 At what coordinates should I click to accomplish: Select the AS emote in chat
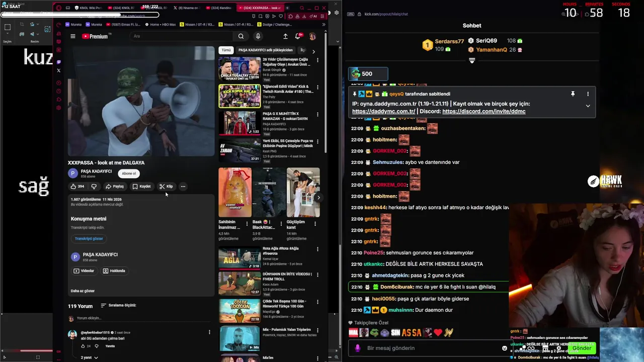[406, 332]
